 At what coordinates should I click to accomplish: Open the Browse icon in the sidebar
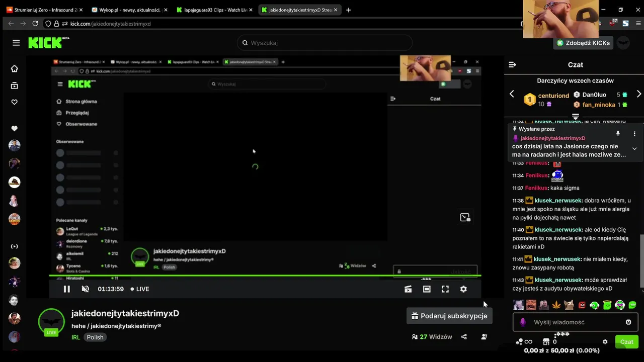15,85
